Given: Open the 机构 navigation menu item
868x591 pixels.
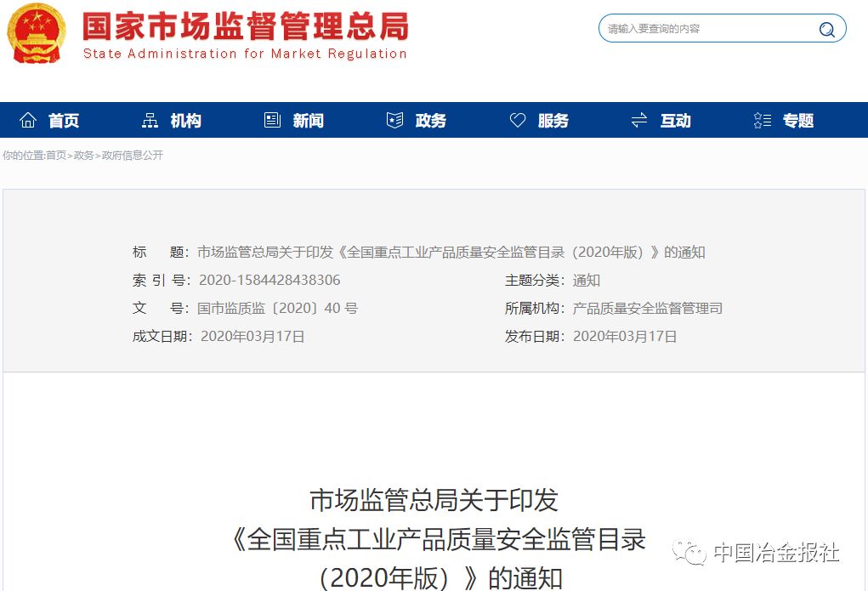Looking at the screenshot, I should click(x=185, y=121).
